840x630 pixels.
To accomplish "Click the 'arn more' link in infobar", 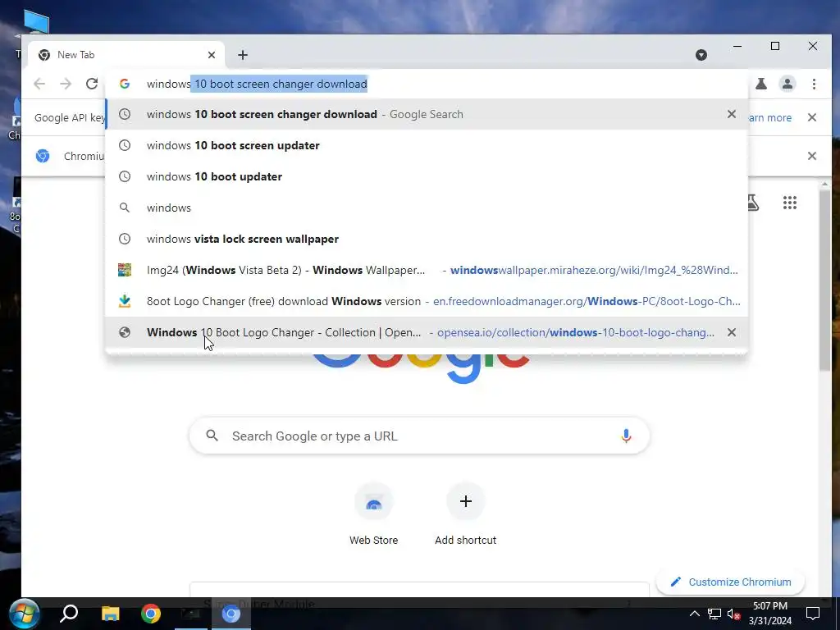I will pyautogui.click(x=769, y=117).
